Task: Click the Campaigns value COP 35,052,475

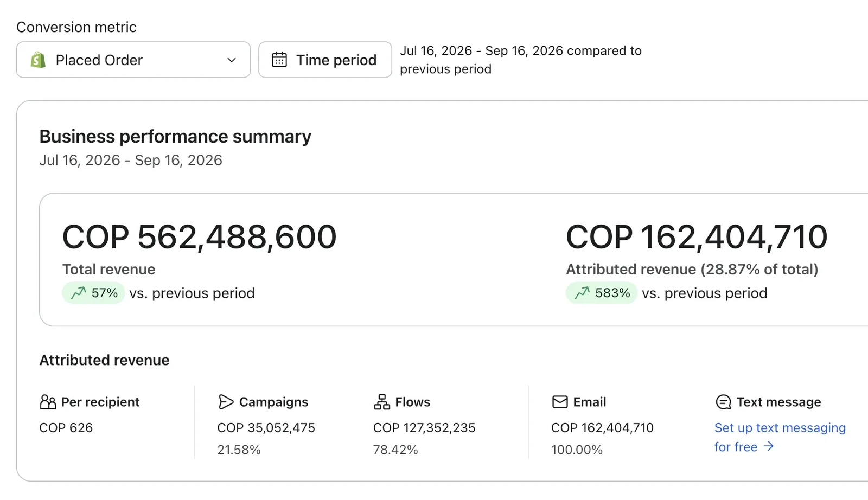Action: [x=266, y=428]
